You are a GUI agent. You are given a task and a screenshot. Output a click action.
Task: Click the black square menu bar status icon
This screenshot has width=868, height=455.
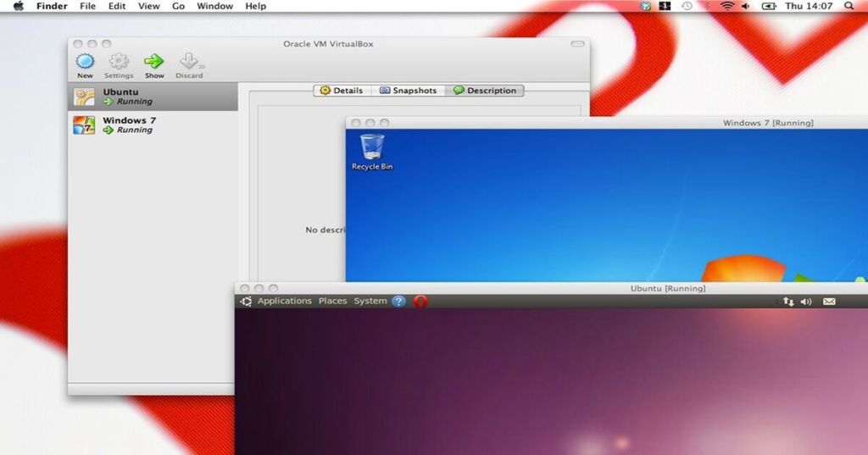pos(665,6)
